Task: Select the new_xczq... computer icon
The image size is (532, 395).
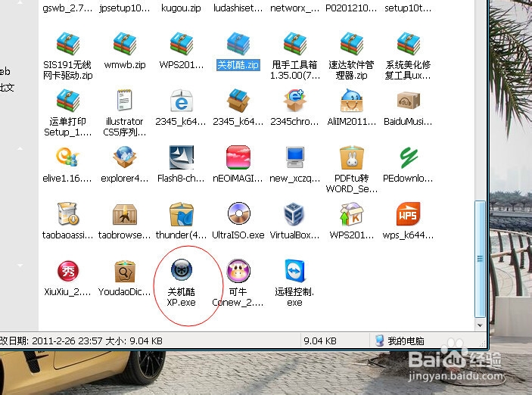Action: pyautogui.click(x=295, y=157)
